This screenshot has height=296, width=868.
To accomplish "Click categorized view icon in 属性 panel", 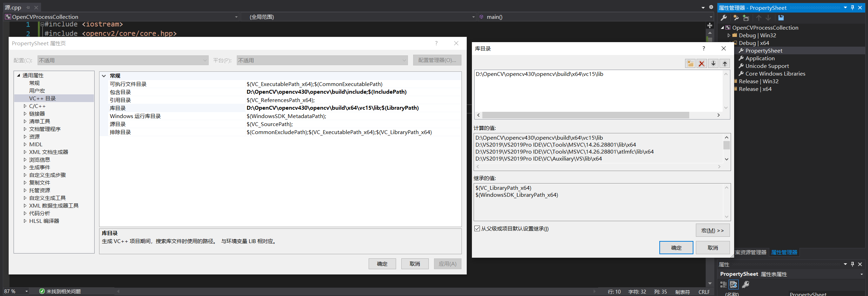I will pos(723,285).
